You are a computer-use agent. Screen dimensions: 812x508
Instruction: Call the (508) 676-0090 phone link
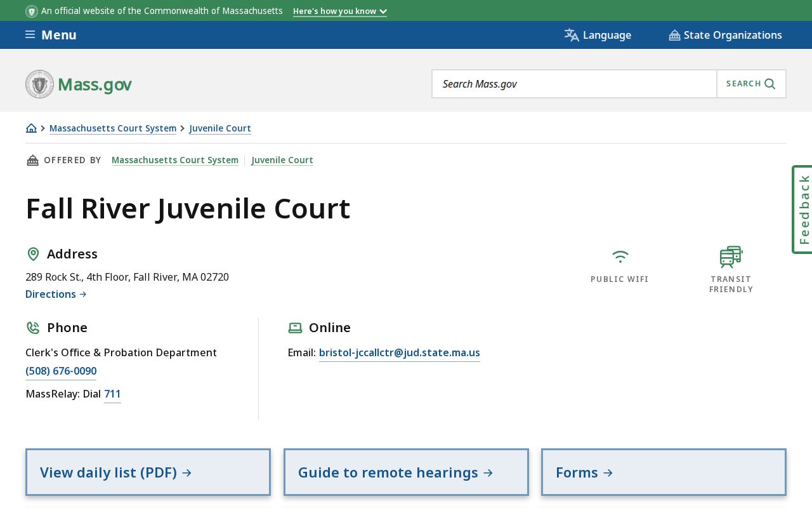coord(61,371)
